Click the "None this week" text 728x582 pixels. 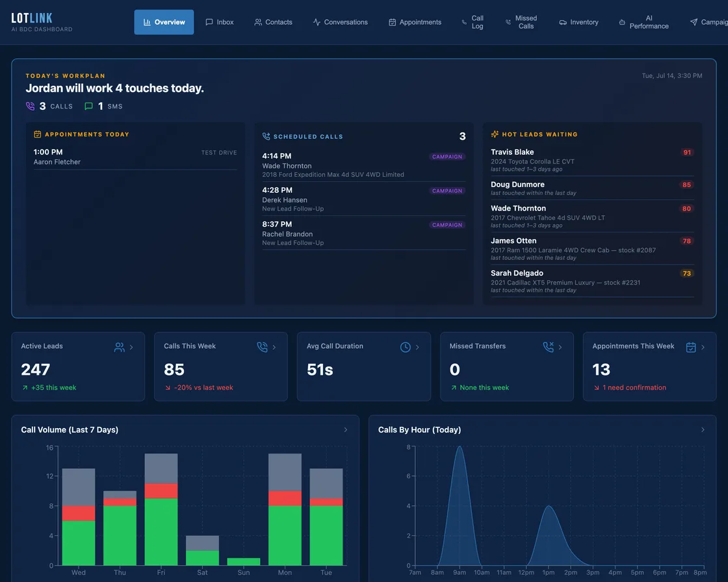(484, 388)
